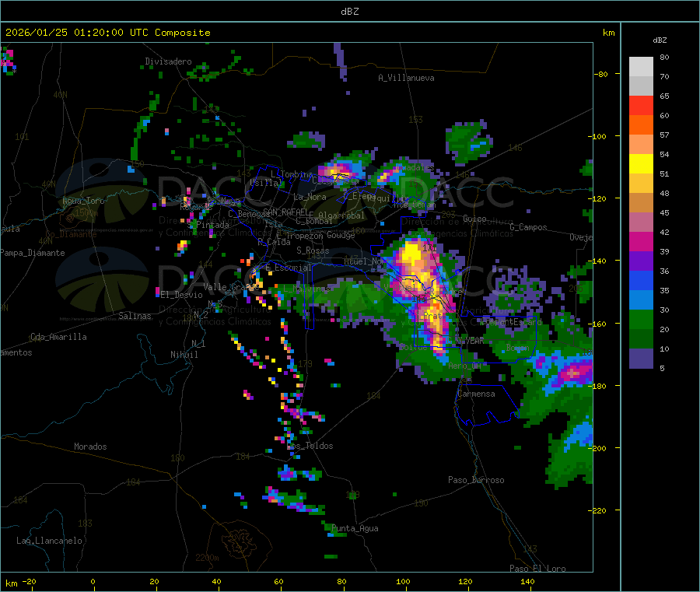This screenshot has width=700, height=592.
Task: Pick the green 20-30 dBZ legend swatch
Action: pos(641,319)
